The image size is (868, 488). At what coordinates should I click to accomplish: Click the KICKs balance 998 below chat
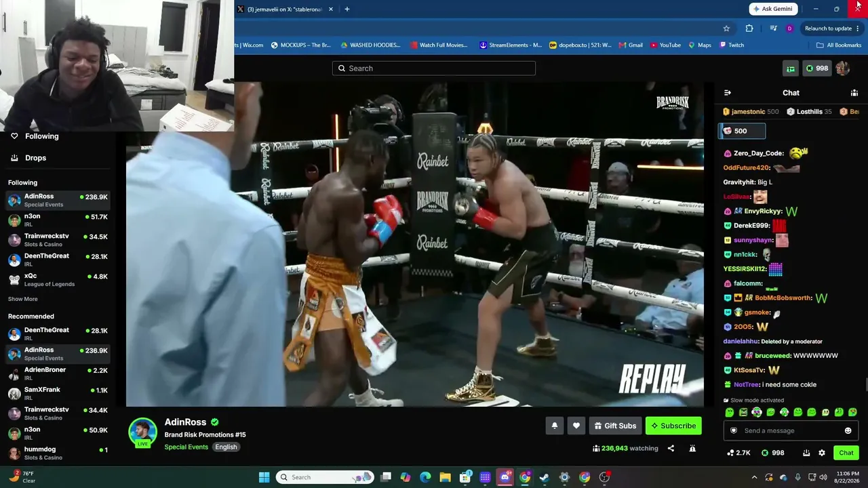click(773, 453)
